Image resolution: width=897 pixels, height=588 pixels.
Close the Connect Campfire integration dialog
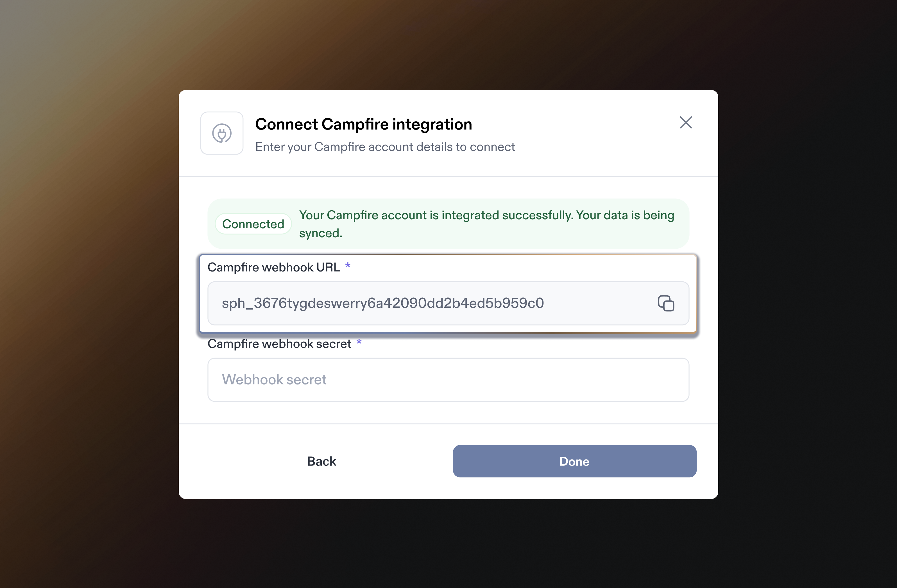point(686,123)
